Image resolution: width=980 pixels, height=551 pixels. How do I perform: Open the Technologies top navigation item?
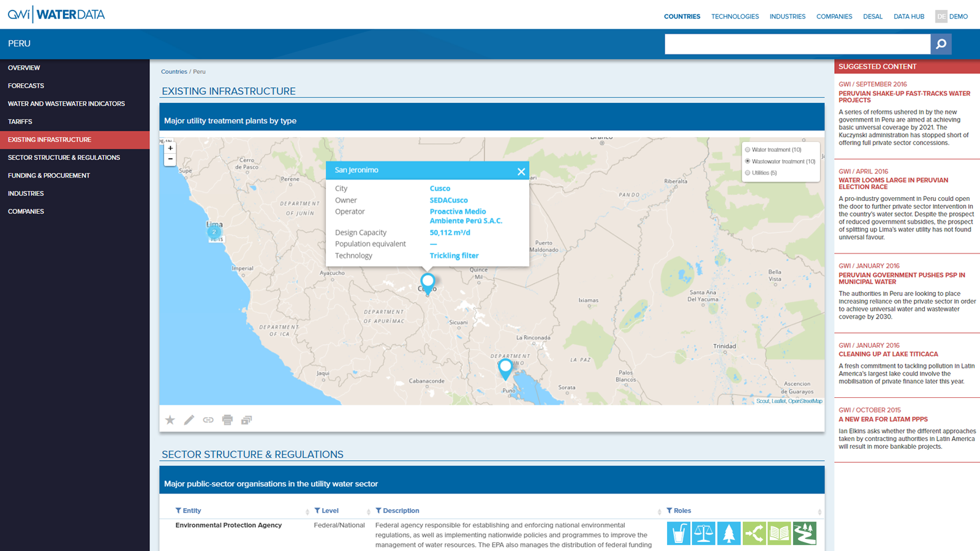734,17
